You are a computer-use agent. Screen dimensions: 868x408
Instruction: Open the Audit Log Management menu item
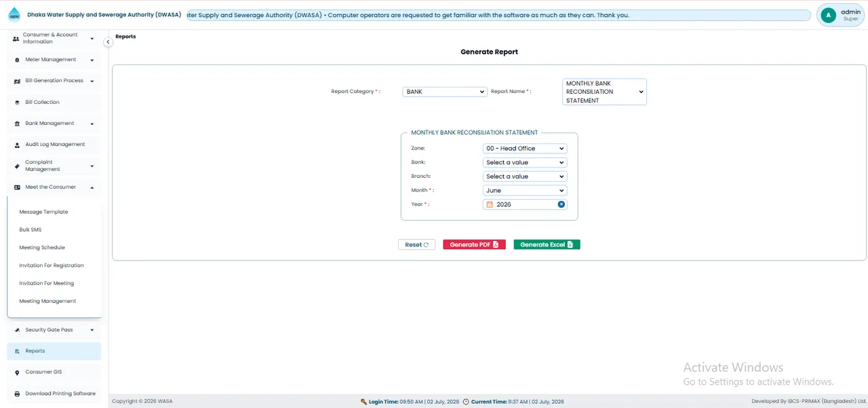(x=54, y=145)
